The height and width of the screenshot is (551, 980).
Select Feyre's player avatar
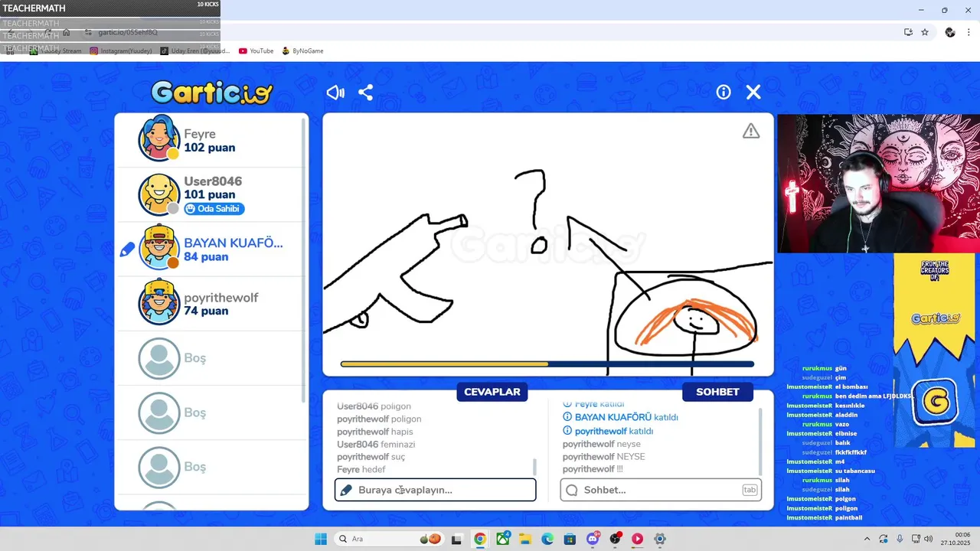[x=159, y=139]
